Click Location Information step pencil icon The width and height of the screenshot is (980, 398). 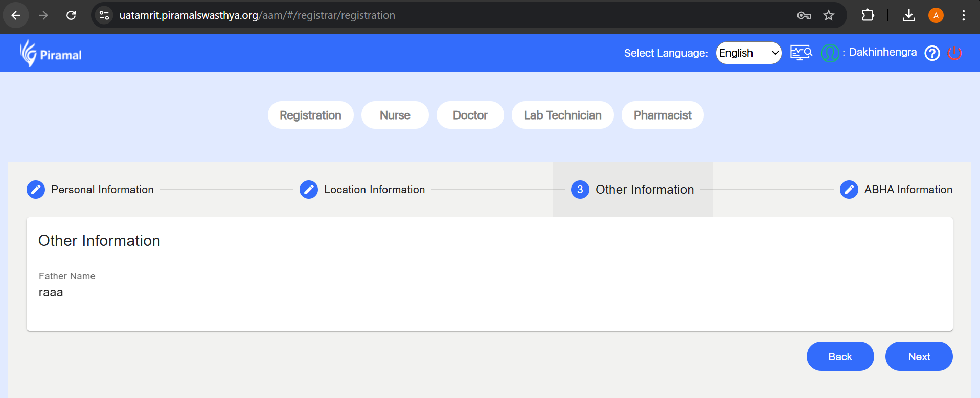[x=309, y=190]
